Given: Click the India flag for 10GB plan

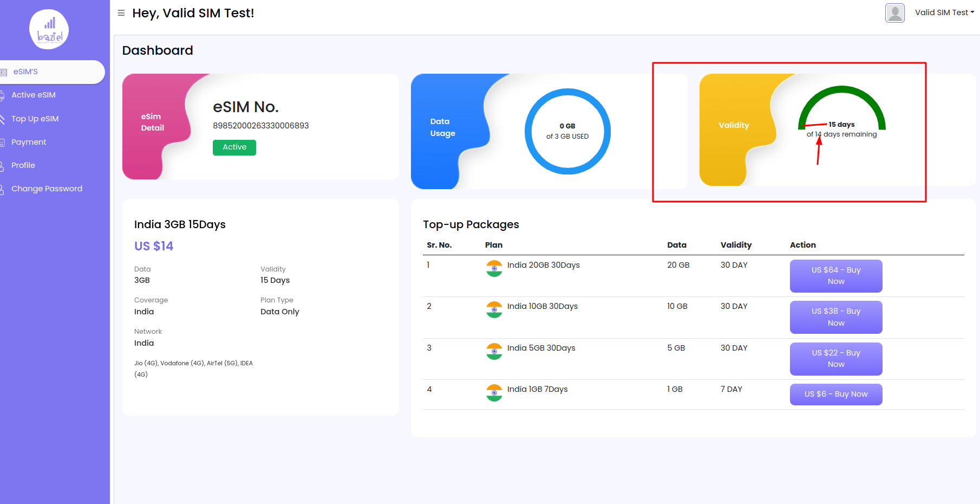Looking at the screenshot, I should click(494, 309).
